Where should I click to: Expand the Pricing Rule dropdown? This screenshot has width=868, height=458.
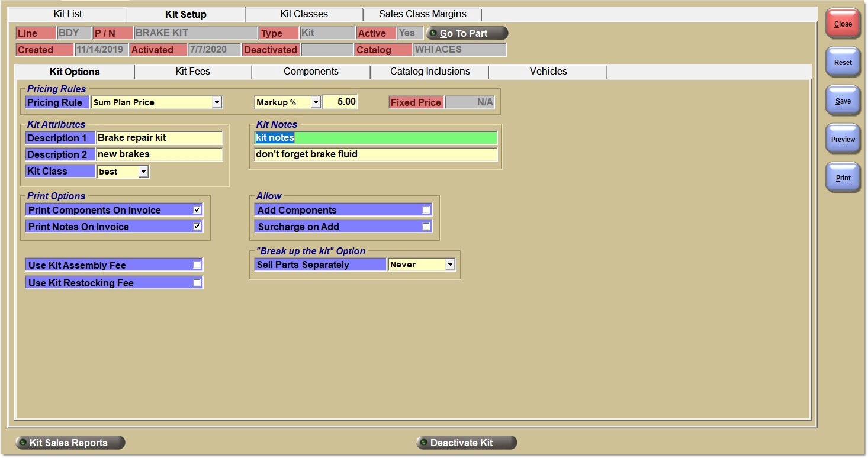pyautogui.click(x=217, y=102)
